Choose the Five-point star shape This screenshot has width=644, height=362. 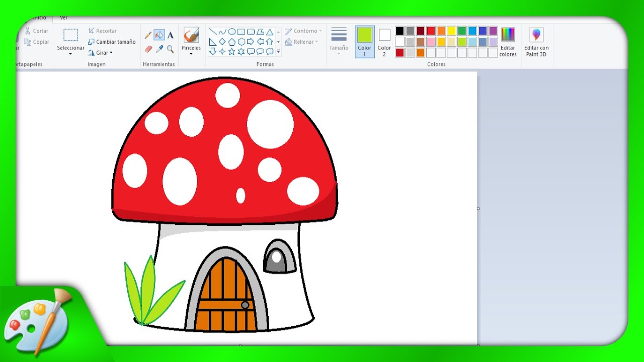(232, 51)
